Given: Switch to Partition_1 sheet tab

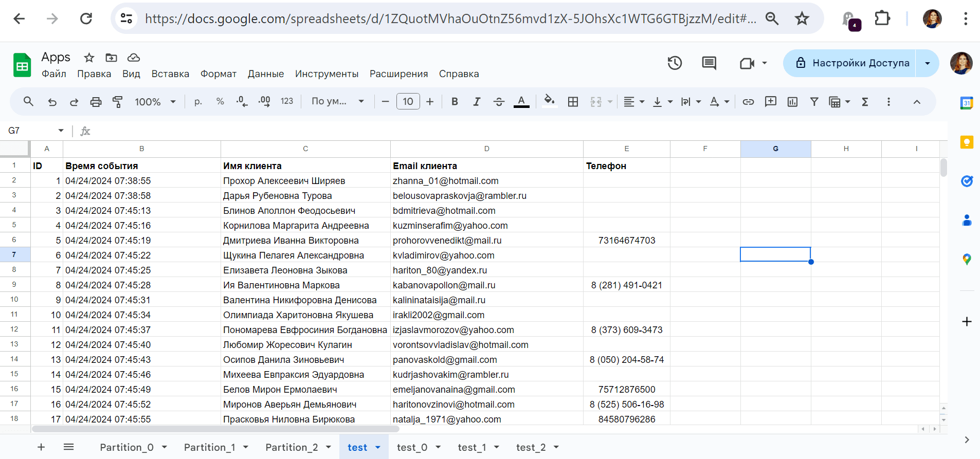Looking at the screenshot, I should (209, 447).
